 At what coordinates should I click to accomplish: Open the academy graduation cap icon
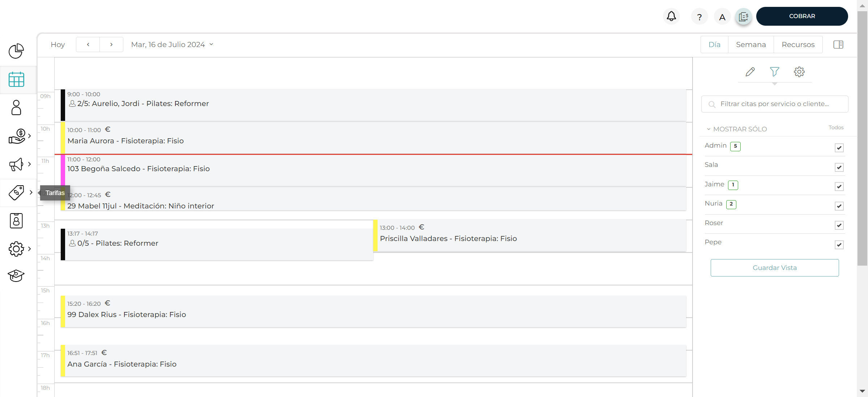click(x=16, y=276)
